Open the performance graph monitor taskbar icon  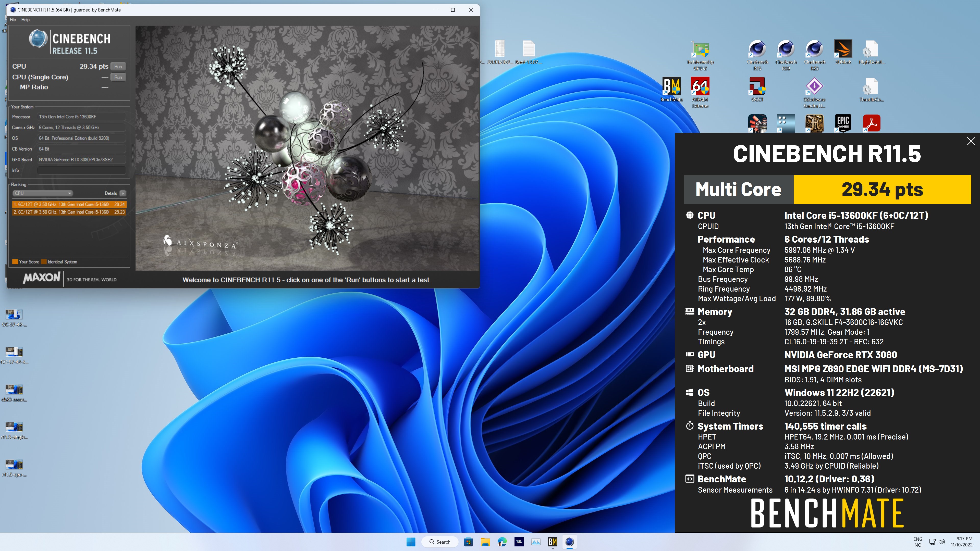536,542
